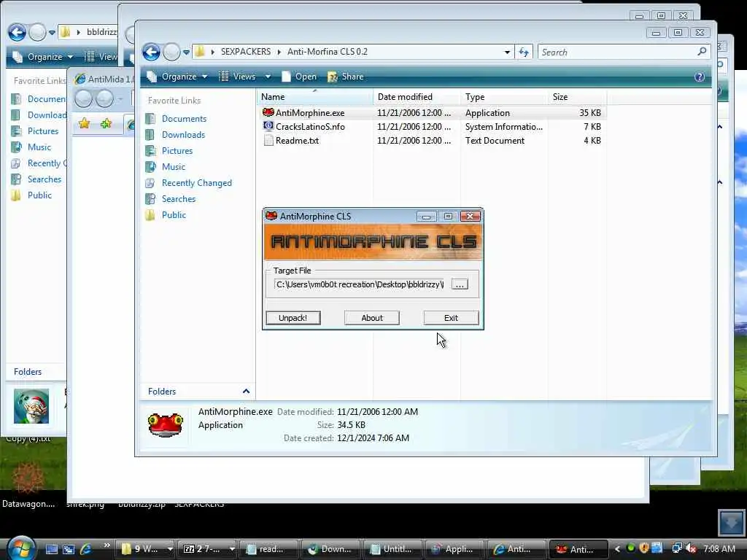Click muted volume tray icon
The width and height of the screenshot is (747, 560).
tap(691, 548)
